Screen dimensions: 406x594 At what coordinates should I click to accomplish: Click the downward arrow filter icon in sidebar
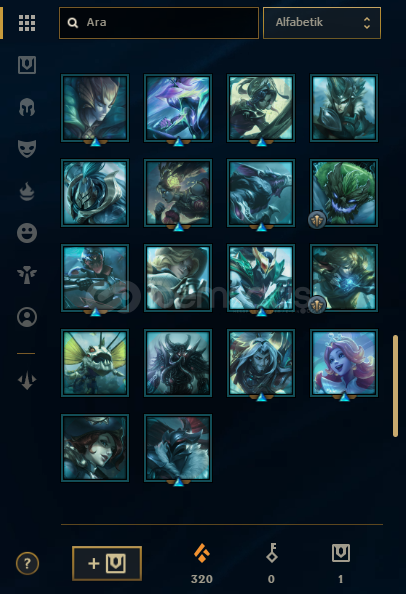(x=27, y=380)
